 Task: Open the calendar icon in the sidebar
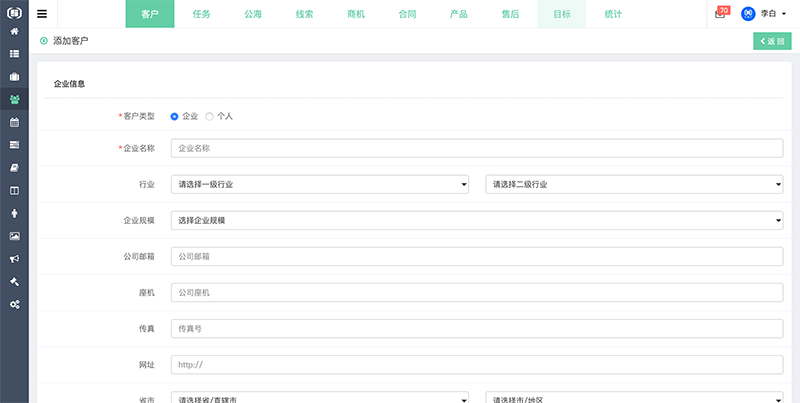pos(14,122)
